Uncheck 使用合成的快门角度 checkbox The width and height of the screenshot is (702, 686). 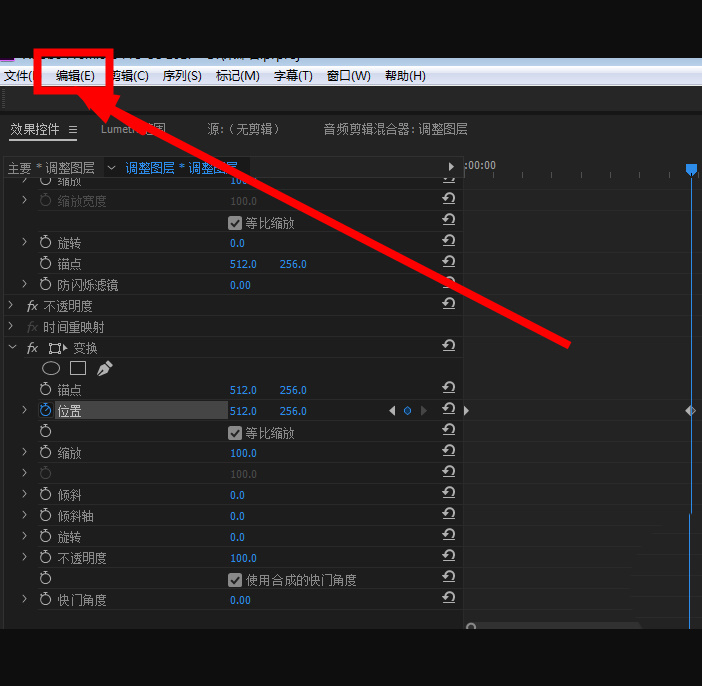235,580
